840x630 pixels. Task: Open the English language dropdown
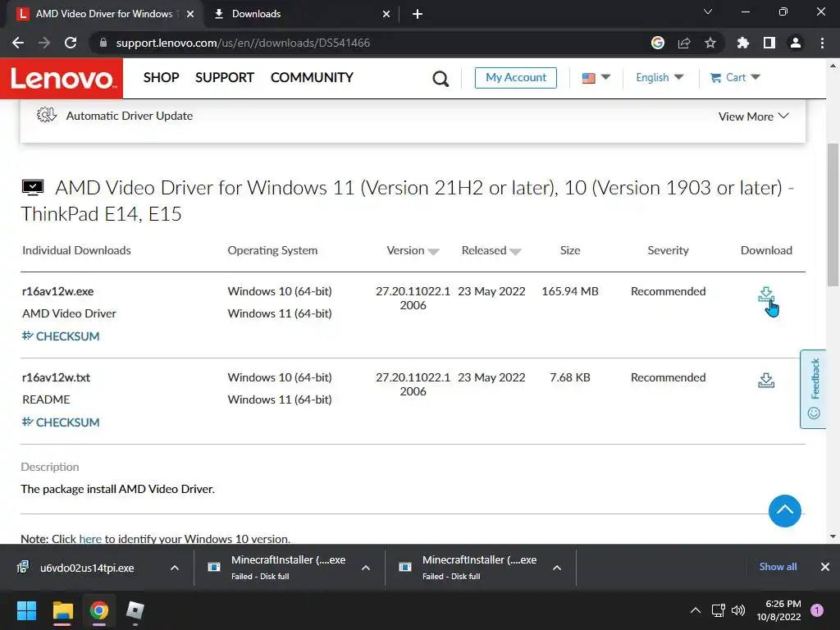coord(660,78)
